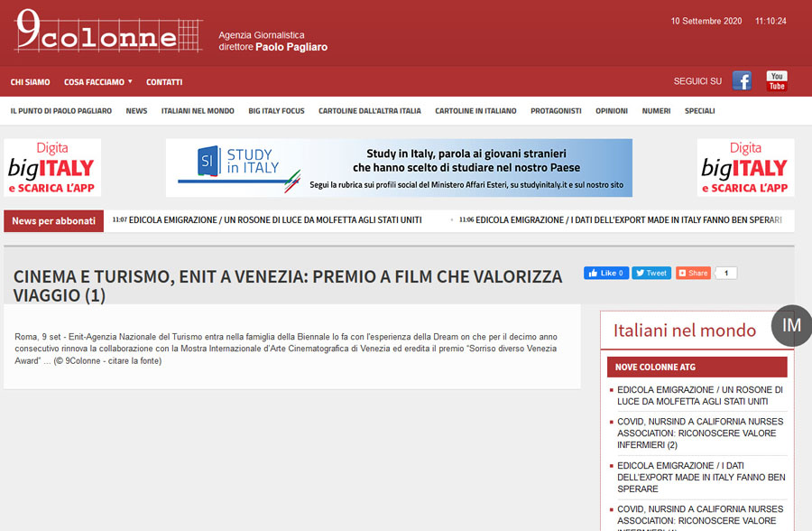Go to Italiani nel Mondo section
This screenshot has width=812, height=531.
[198, 111]
